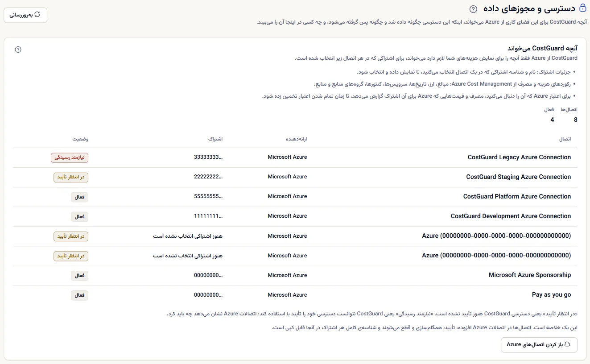This screenshot has height=364, width=590.
Task: Click the «فعال» badge on Platform row
Action: point(79,197)
